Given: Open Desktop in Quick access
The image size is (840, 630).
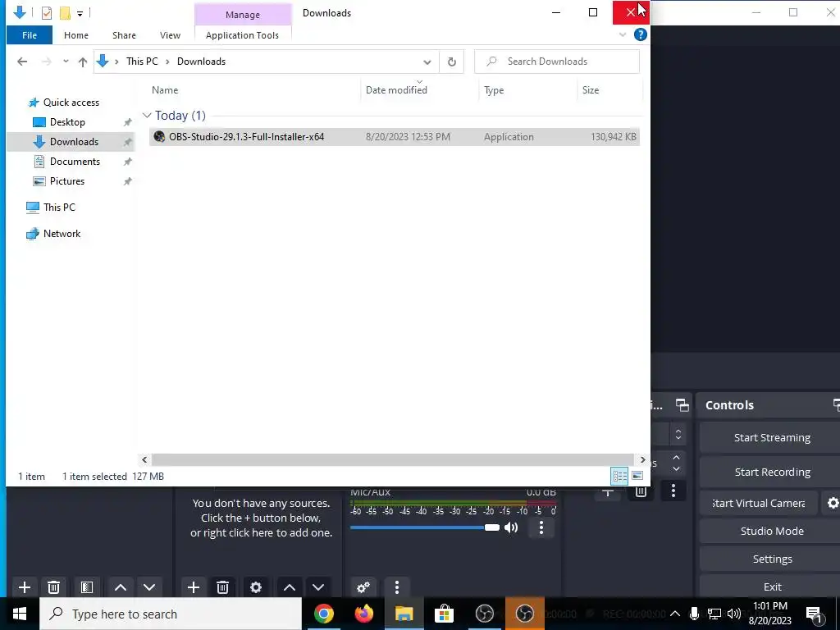Looking at the screenshot, I should [67, 122].
